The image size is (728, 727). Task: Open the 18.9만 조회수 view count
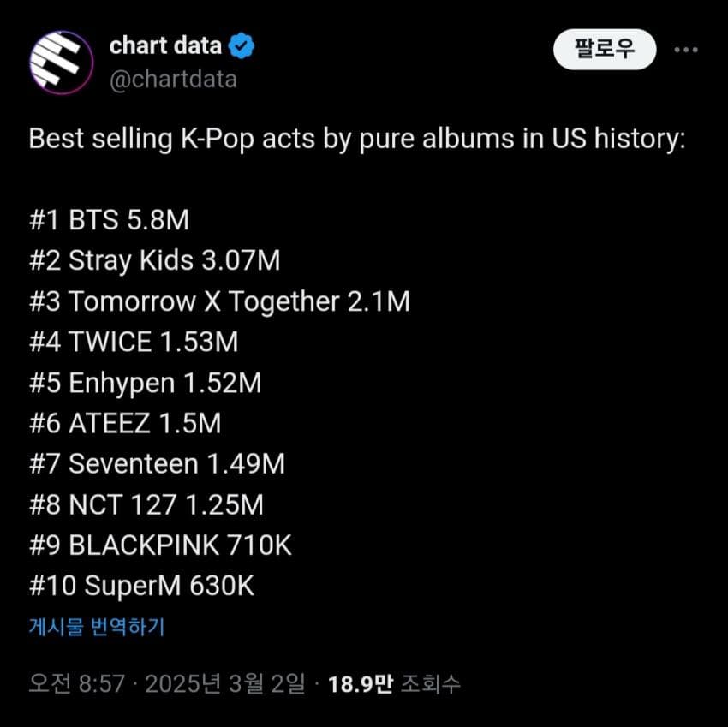(394, 684)
